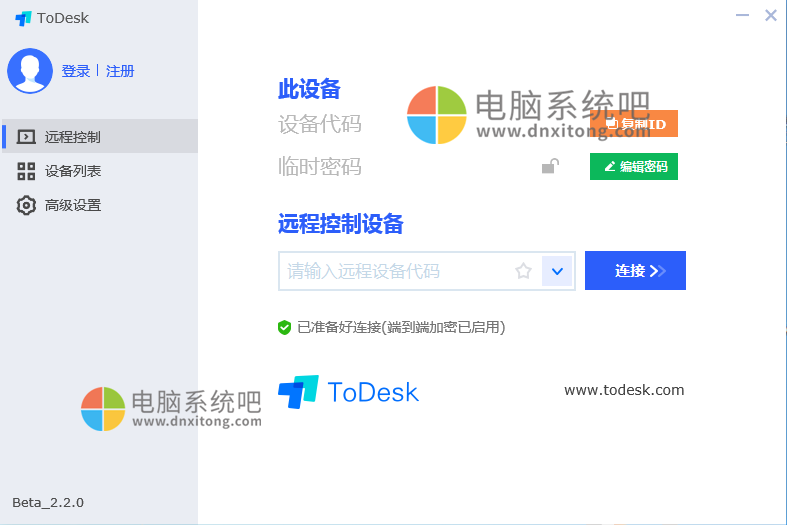Image resolution: width=787 pixels, height=525 pixels.
Task: Click the 此设备 heading
Action: click(309, 89)
